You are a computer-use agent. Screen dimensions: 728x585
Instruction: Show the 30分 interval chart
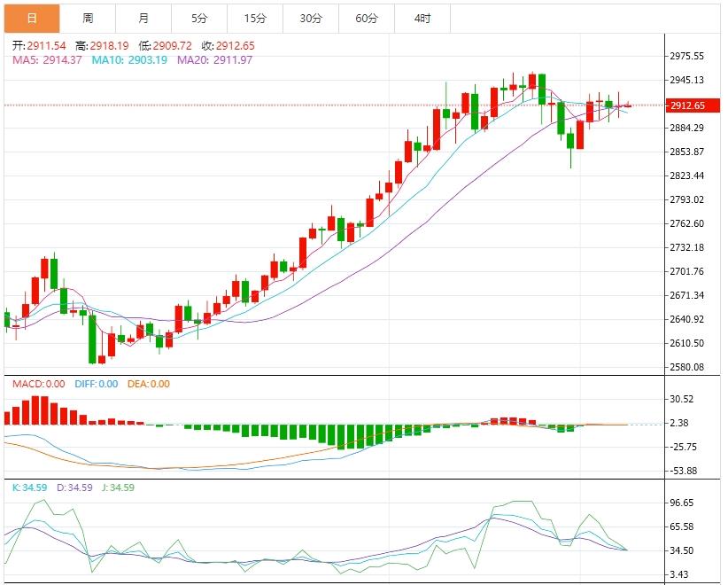[x=311, y=18]
